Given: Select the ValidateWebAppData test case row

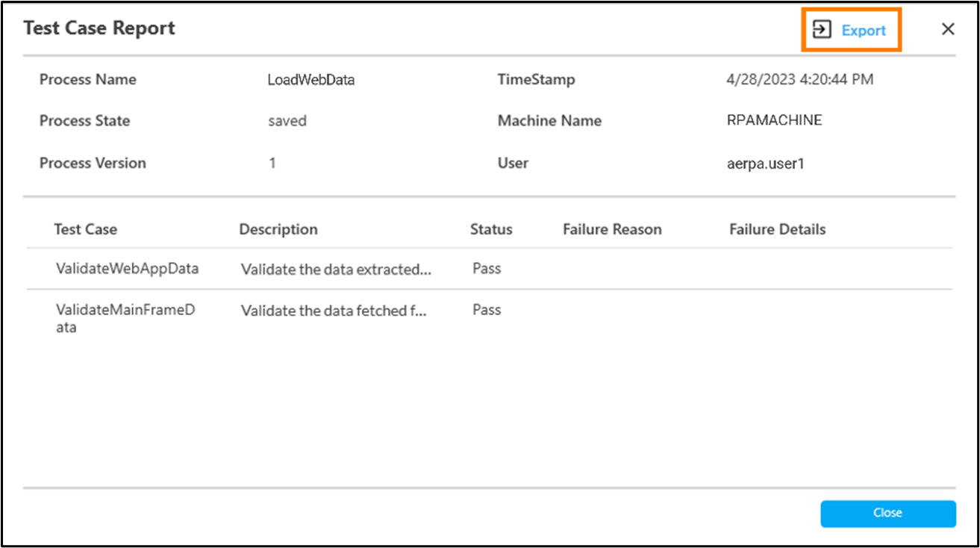Looking at the screenshot, I should point(489,269).
